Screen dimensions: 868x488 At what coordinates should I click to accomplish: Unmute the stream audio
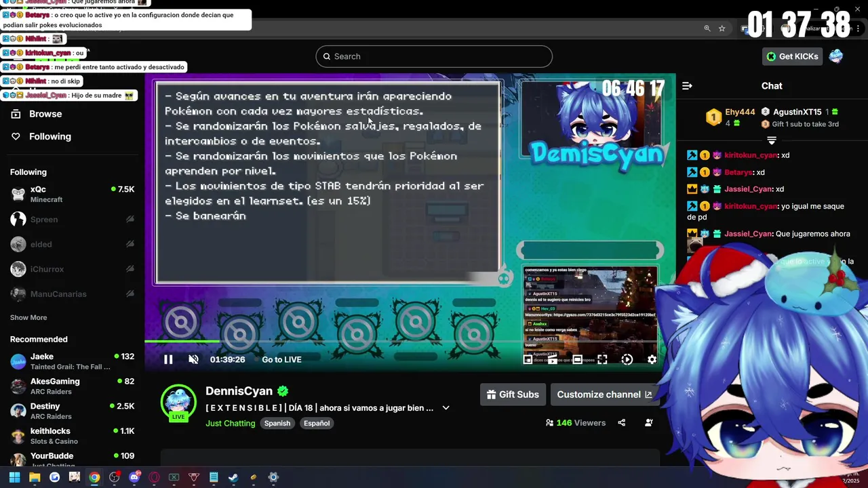pyautogui.click(x=193, y=359)
